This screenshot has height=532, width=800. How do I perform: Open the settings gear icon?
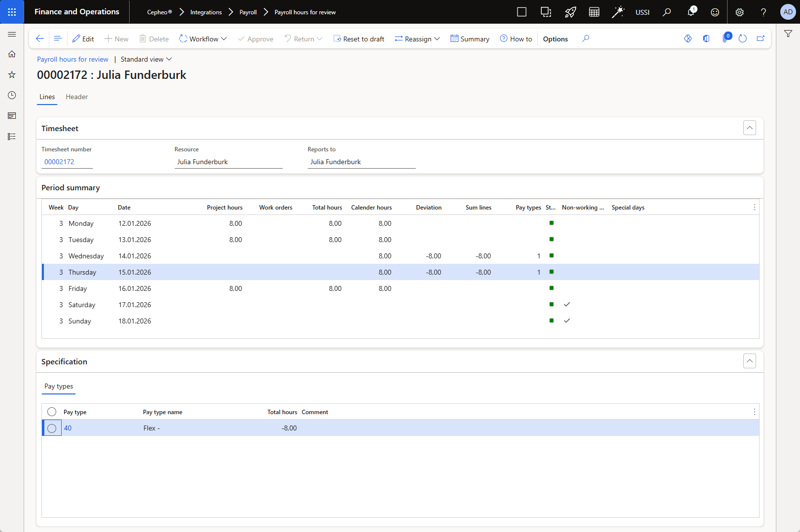tap(739, 12)
